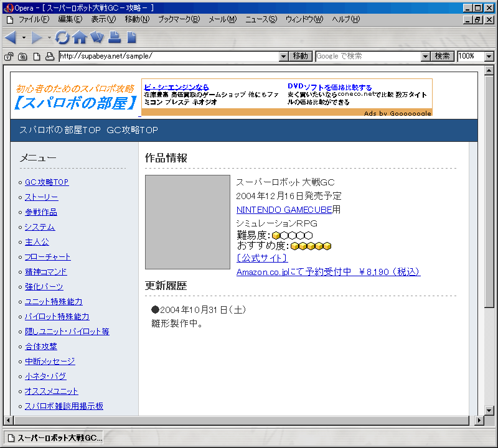The width and height of the screenshot is (498, 448).
Task: Open the ブックマーク menu
Action: (x=179, y=19)
